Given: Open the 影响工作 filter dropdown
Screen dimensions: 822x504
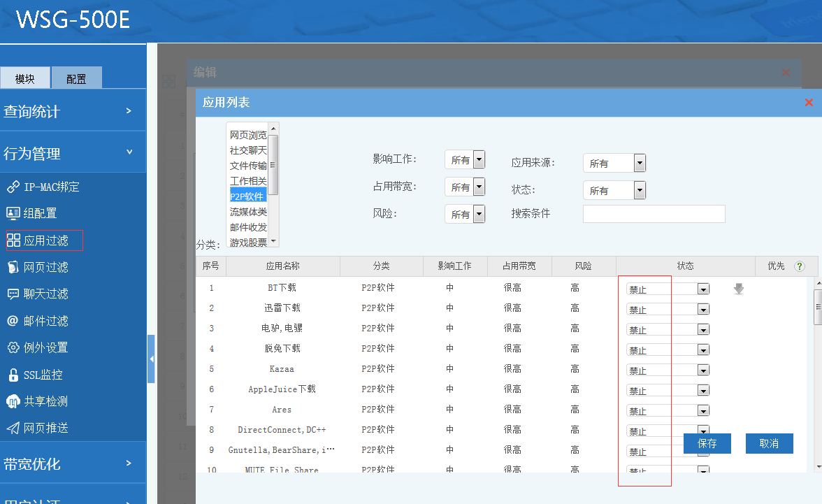Looking at the screenshot, I should pyautogui.click(x=479, y=160).
